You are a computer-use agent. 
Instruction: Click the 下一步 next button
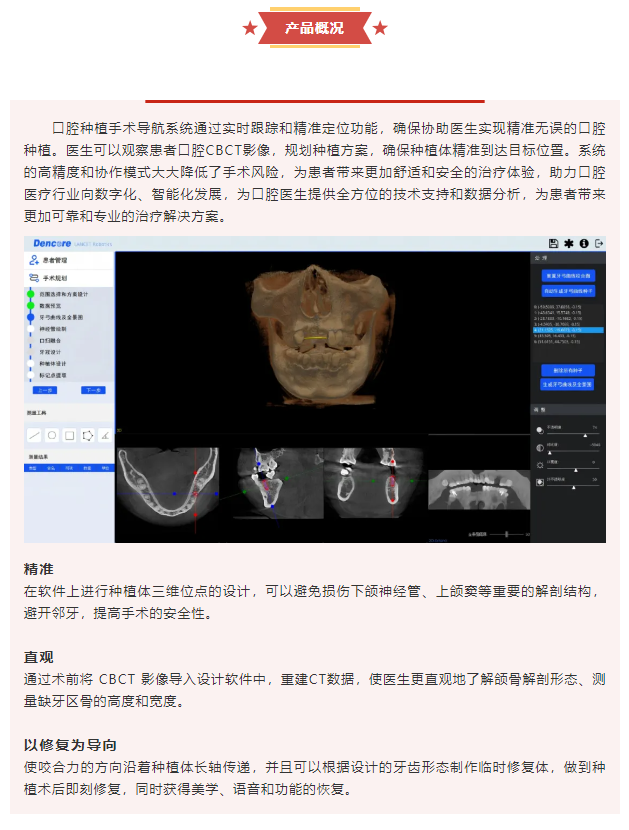pos(93,391)
